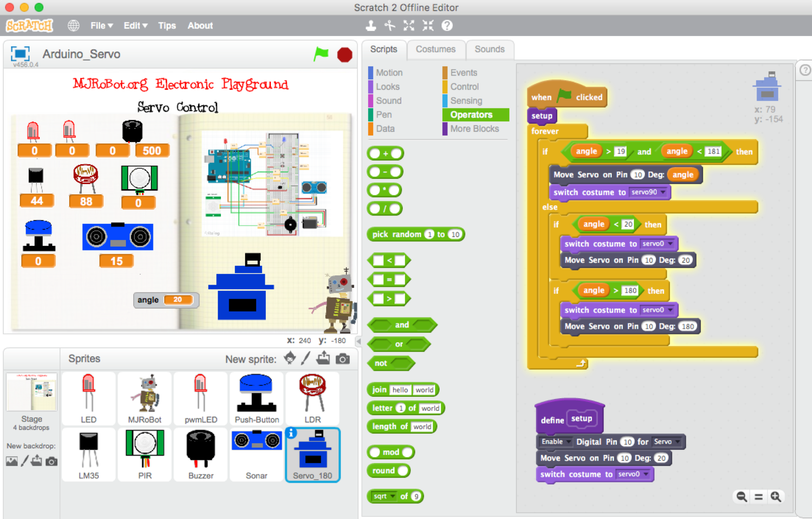Screen dimensions: 812x519
Task: Select the Motion block category
Action: tap(389, 72)
